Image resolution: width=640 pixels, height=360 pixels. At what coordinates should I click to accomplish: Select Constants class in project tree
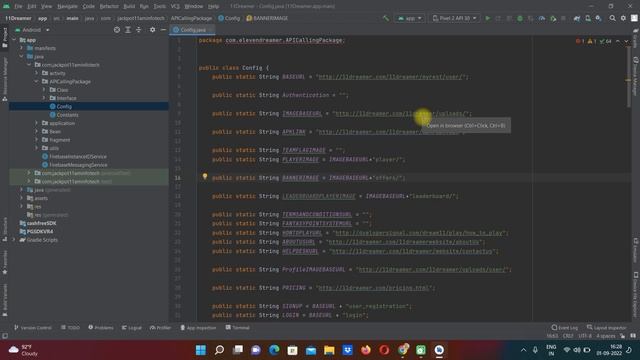(64, 115)
